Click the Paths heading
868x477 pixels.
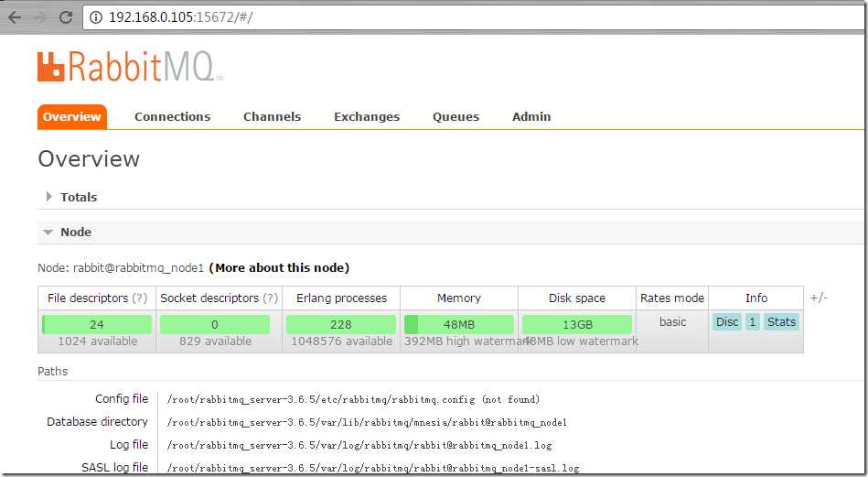(52, 371)
